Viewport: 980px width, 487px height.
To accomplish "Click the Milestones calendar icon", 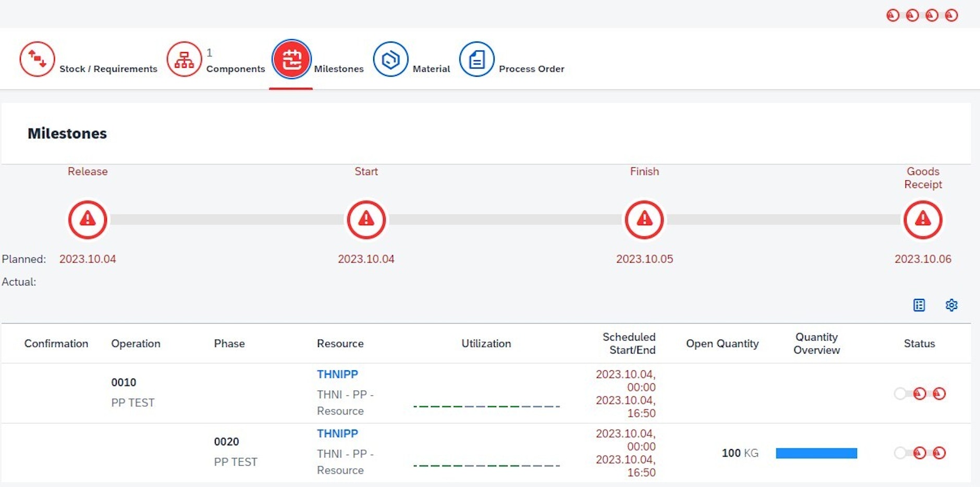I will click(291, 59).
